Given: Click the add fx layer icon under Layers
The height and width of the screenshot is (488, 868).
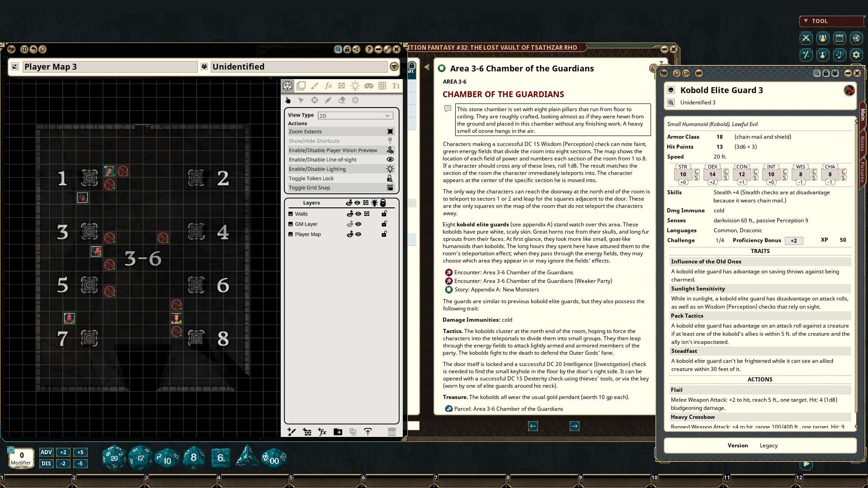Looking at the screenshot, I should click(x=322, y=432).
